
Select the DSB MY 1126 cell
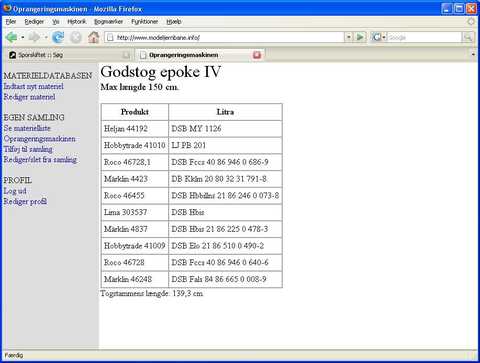[x=225, y=129]
